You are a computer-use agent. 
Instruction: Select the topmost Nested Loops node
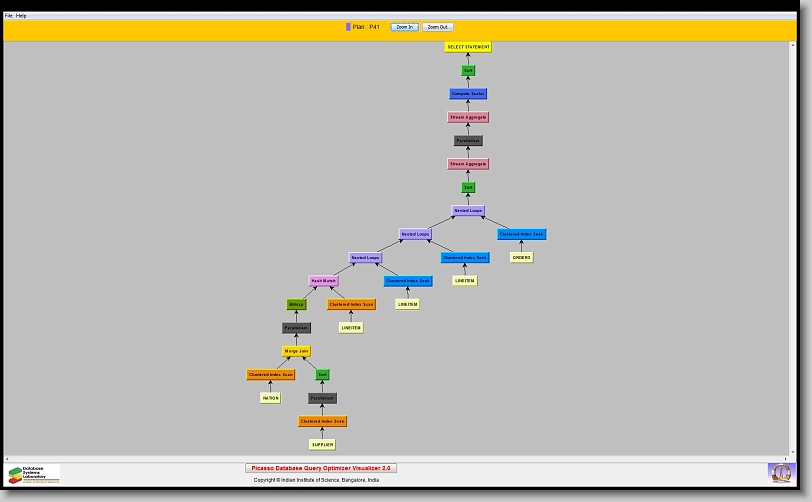(x=468, y=211)
